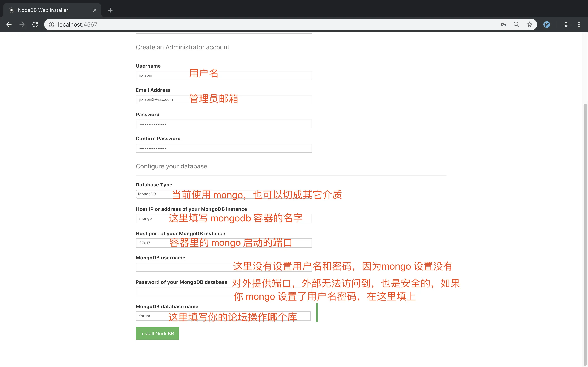Select the NodeBB Web Installer tab
Image resolution: width=588 pixels, height=367 pixels.
(x=49, y=10)
